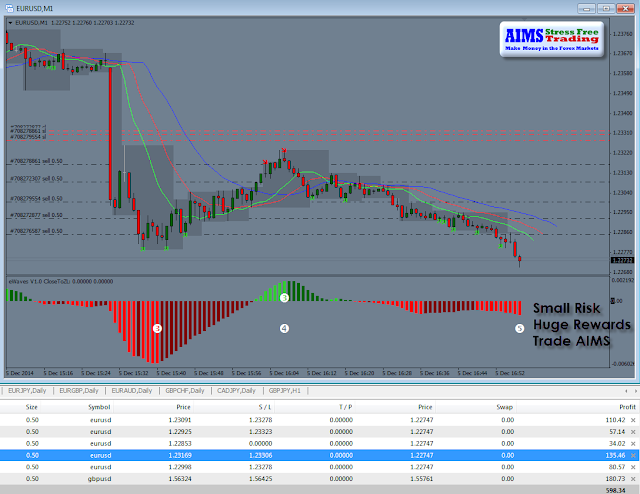640x494 pixels.
Task: Expand the EURUSD,M1 chart header dropdown arrow
Action: click(x=10, y=23)
